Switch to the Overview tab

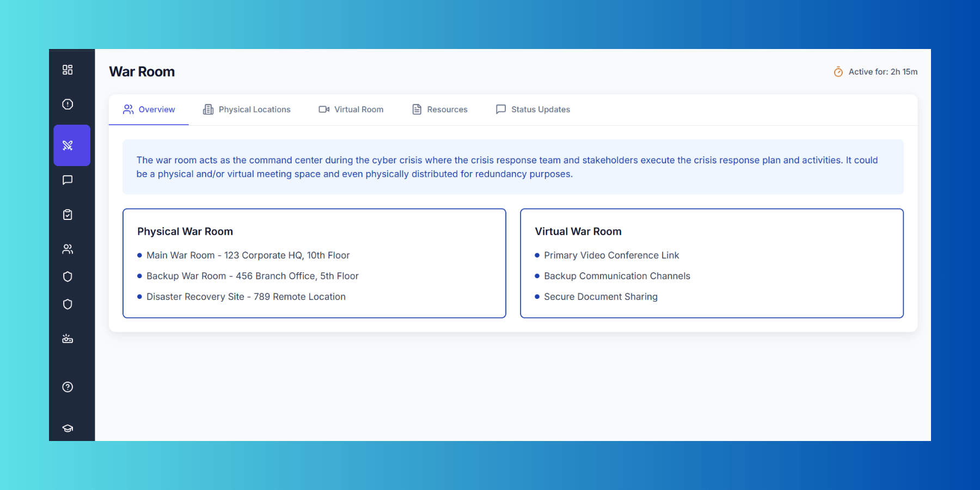(x=149, y=109)
